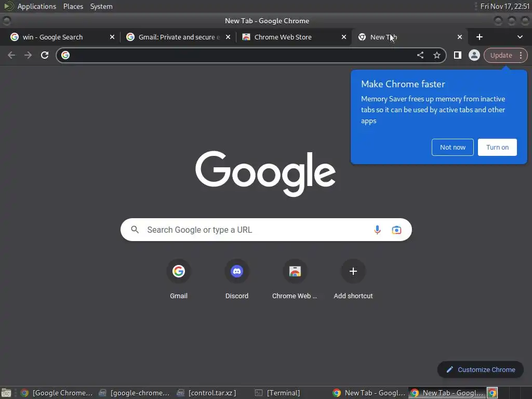This screenshot has height=399, width=532.
Task: Close the win - Google Search tab
Action: [x=112, y=37]
